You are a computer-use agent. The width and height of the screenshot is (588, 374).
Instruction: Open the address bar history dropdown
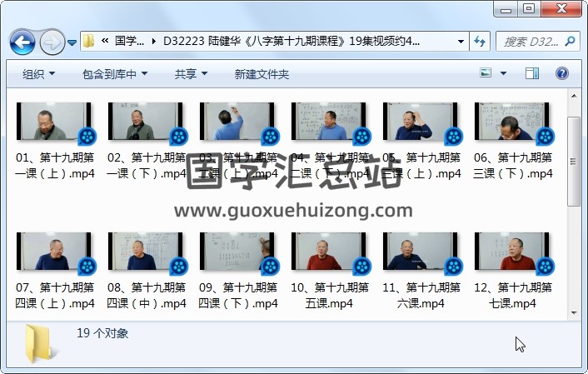click(x=461, y=42)
